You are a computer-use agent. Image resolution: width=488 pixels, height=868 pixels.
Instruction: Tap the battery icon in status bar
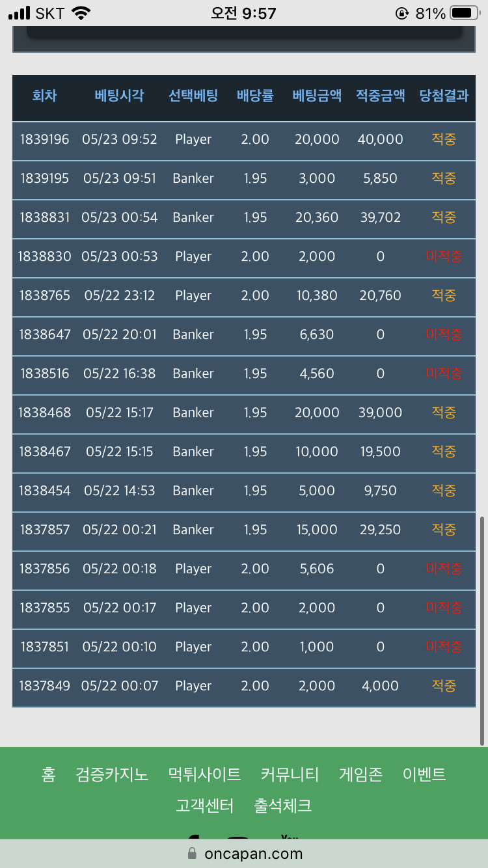pyautogui.click(x=465, y=13)
